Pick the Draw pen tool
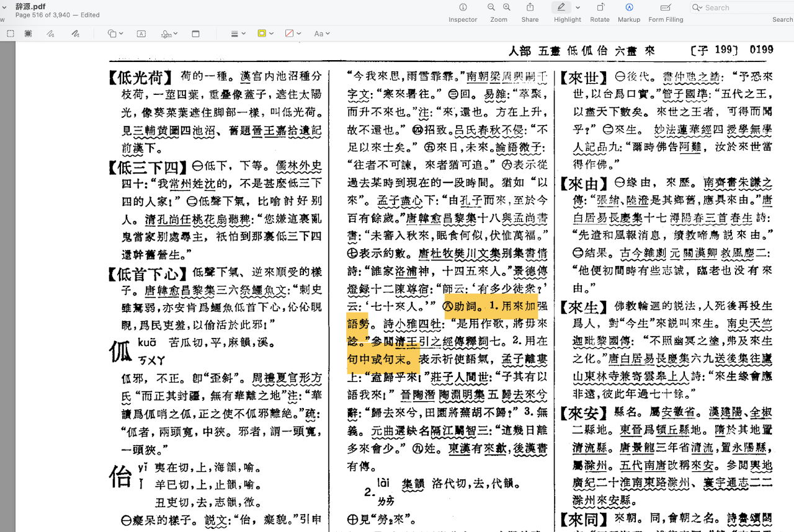Screen dimensions: 794x532 (76, 33)
